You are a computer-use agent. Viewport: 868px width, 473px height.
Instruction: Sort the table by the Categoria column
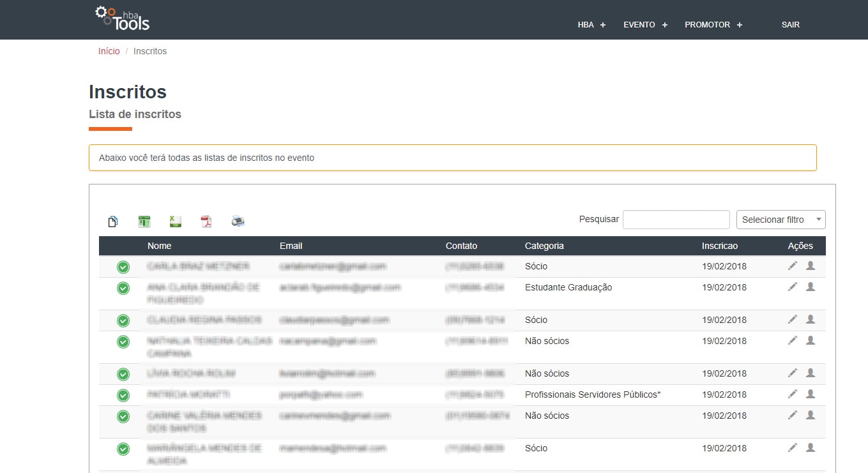click(544, 246)
